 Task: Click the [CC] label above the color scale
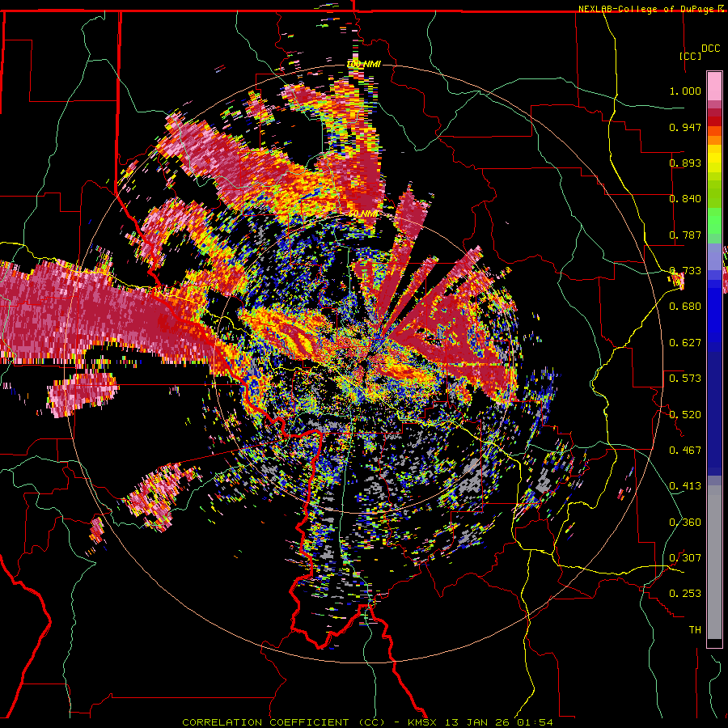click(x=690, y=56)
